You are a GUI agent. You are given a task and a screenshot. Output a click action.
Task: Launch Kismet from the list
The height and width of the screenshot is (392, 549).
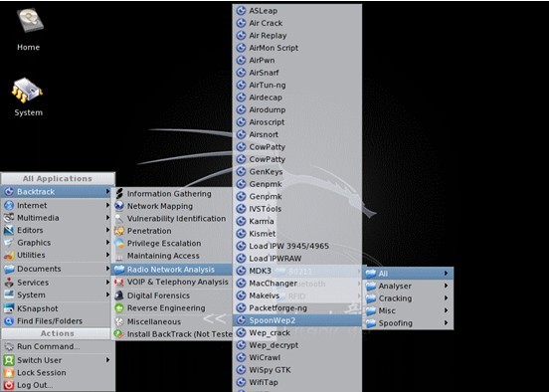click(x=297, y=234)
